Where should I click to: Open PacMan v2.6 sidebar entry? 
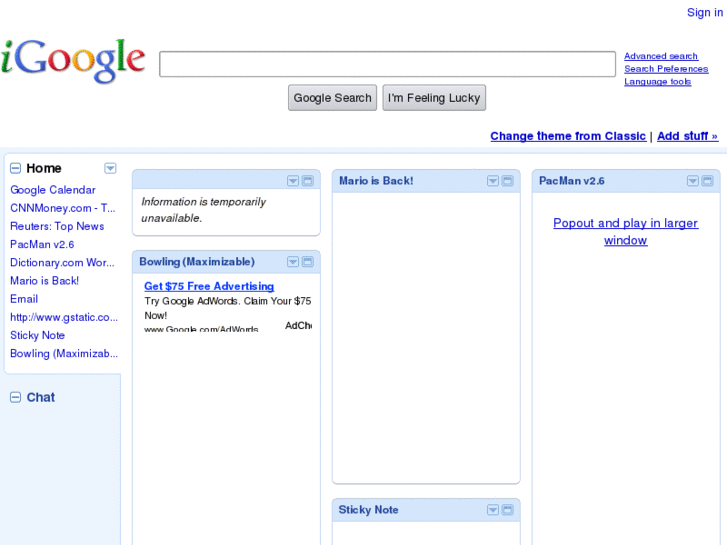tap(42, 244)
